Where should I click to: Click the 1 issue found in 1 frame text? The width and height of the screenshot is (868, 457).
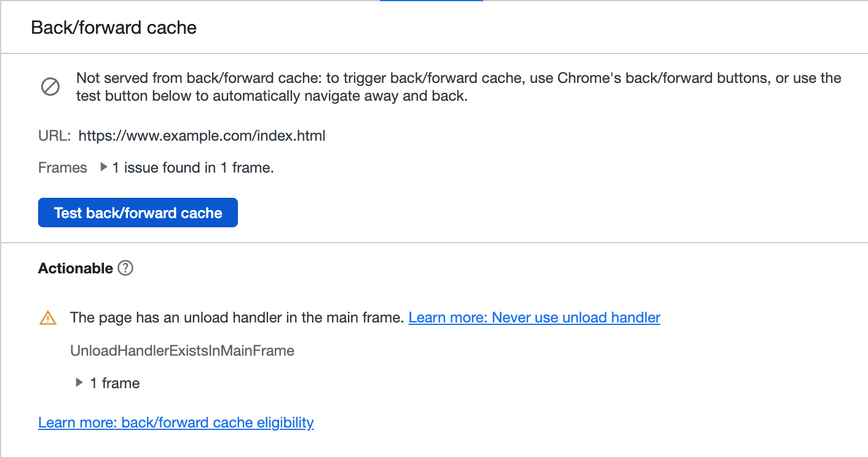(192, 167)
